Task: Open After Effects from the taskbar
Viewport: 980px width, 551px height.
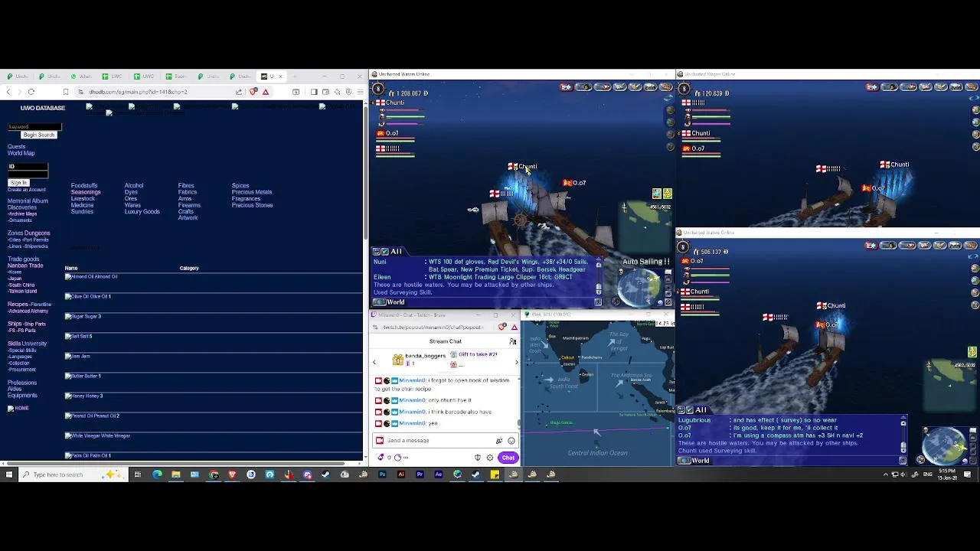Action: click(438, 474)
